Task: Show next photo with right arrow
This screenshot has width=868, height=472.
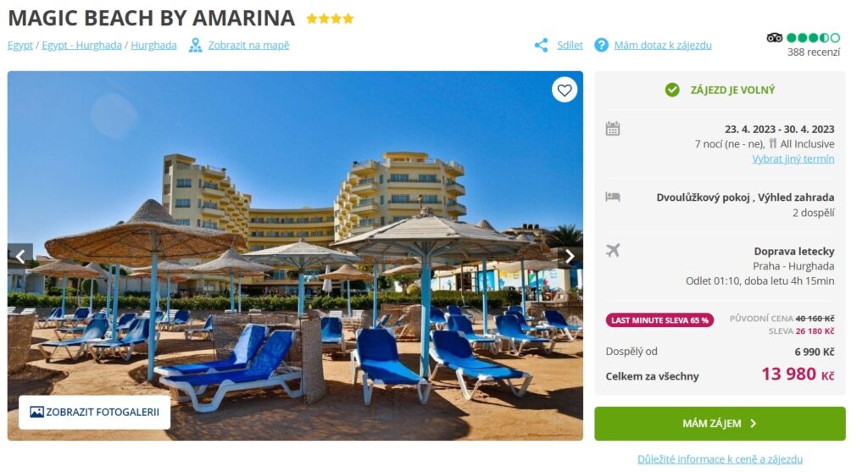Action: tap(570, 256)
